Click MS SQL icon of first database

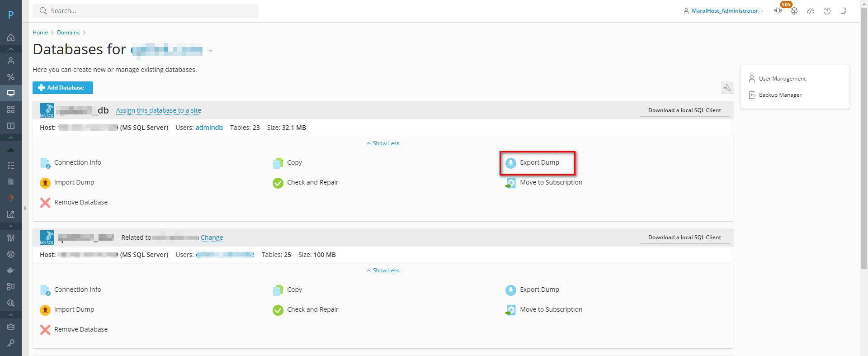tap(47, 110)
